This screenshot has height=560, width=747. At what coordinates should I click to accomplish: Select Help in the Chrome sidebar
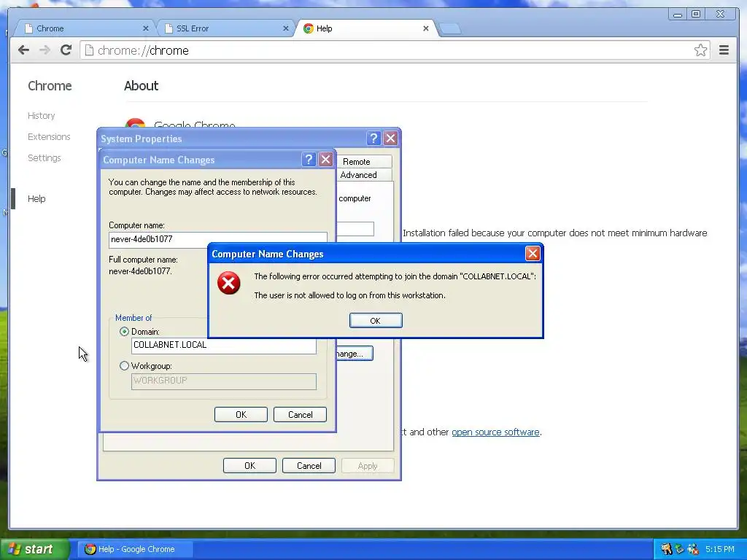(x=36, y=198)
